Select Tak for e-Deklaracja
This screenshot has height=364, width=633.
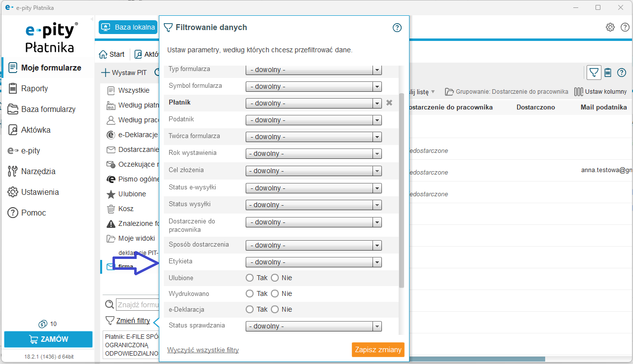pyautogui.click(x=250, y=309)
